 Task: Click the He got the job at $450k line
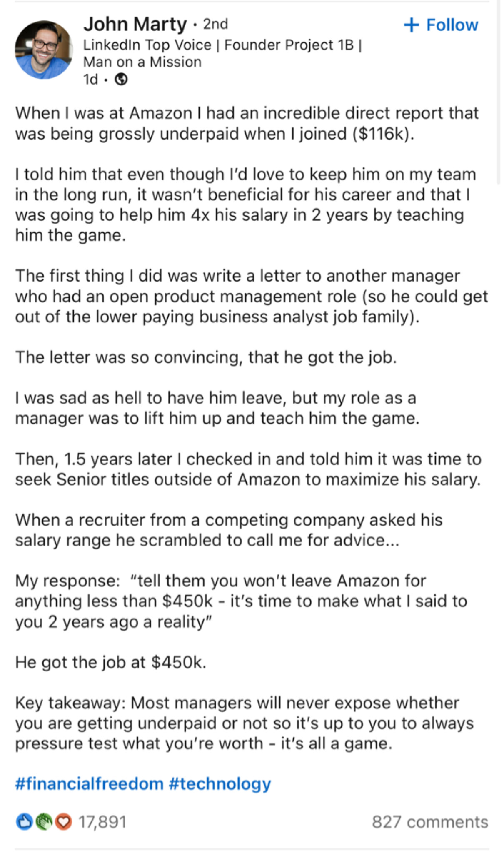(111, 662)
